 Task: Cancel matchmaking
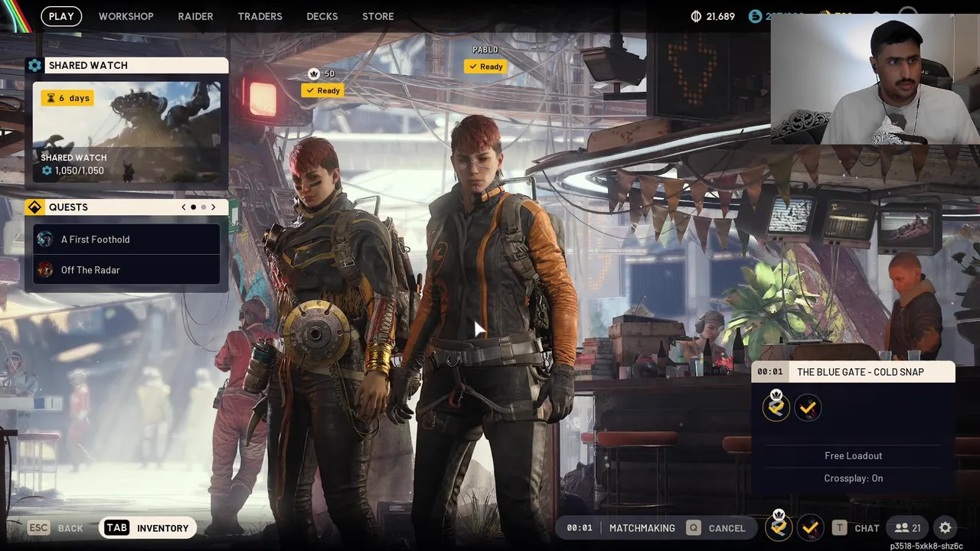pos(727,528)
